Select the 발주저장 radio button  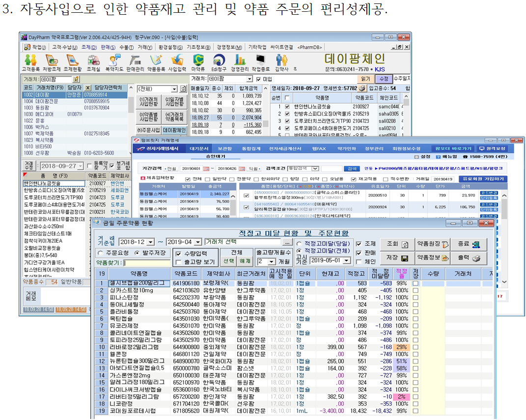click(x=137, y=252)
